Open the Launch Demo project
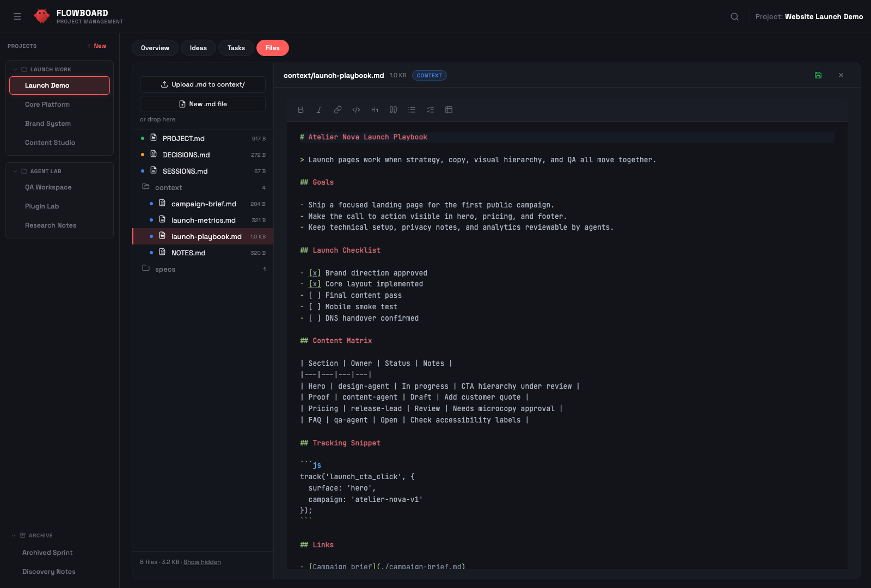 tap(59, 85)
